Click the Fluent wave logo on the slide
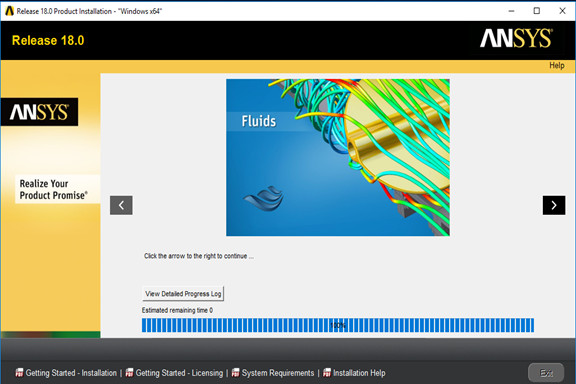Viewport: 576px width, 384px height. [x=264, y=198]
